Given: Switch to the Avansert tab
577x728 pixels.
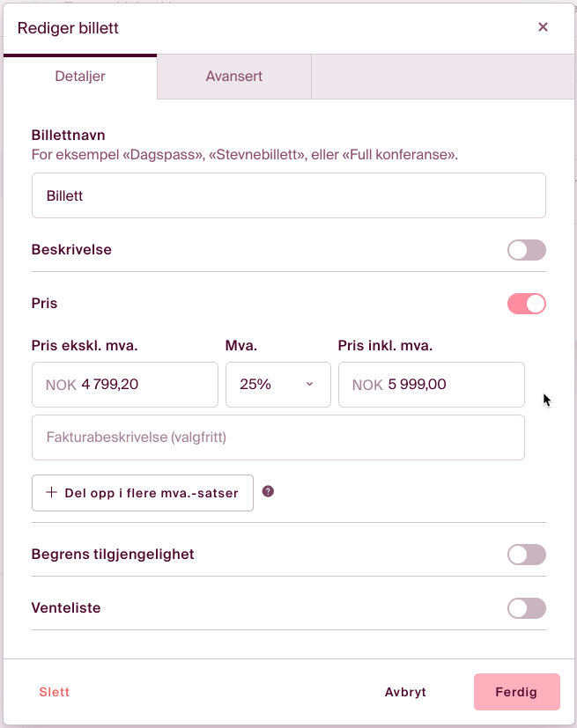Looking at the screenshot, I should [x=233, y=77].
